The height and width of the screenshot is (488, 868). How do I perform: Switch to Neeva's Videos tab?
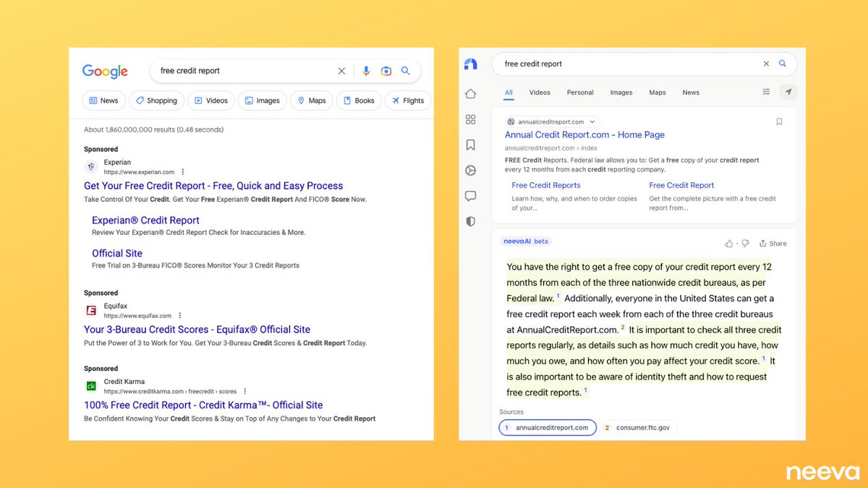(x=540, y=93)
